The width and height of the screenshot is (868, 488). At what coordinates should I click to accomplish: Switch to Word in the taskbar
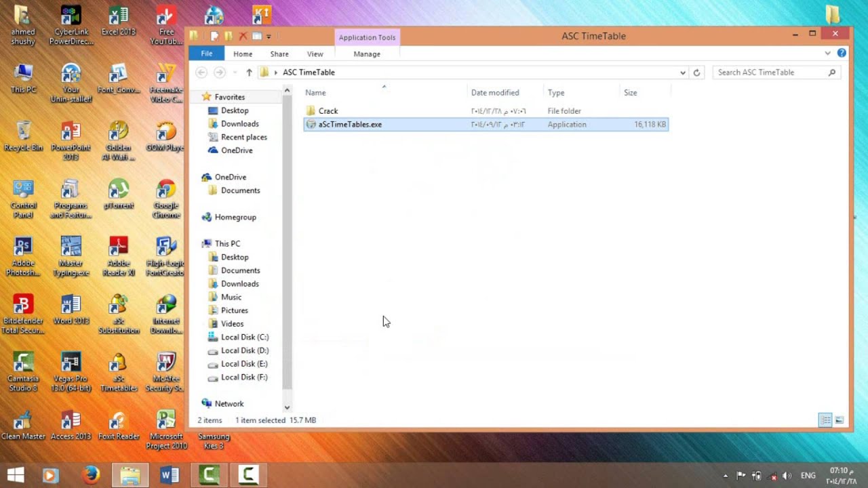[x=169, y=475]
